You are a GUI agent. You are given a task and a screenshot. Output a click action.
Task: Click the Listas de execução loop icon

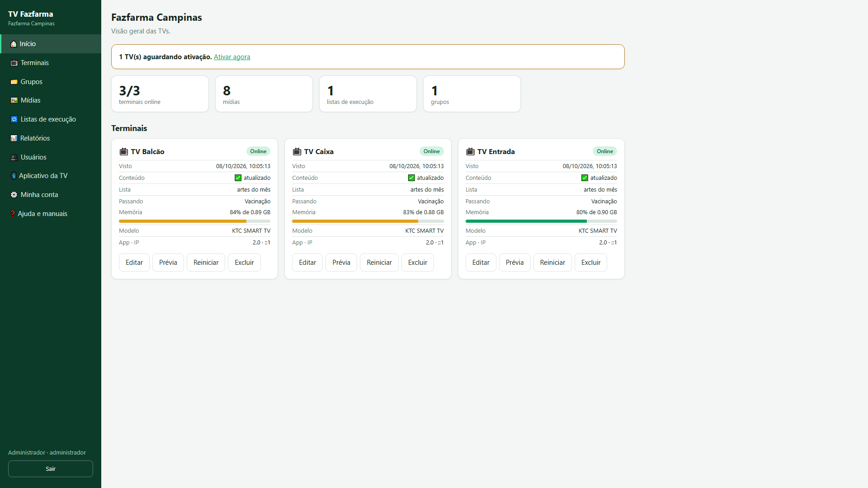[x=14, y=119]
